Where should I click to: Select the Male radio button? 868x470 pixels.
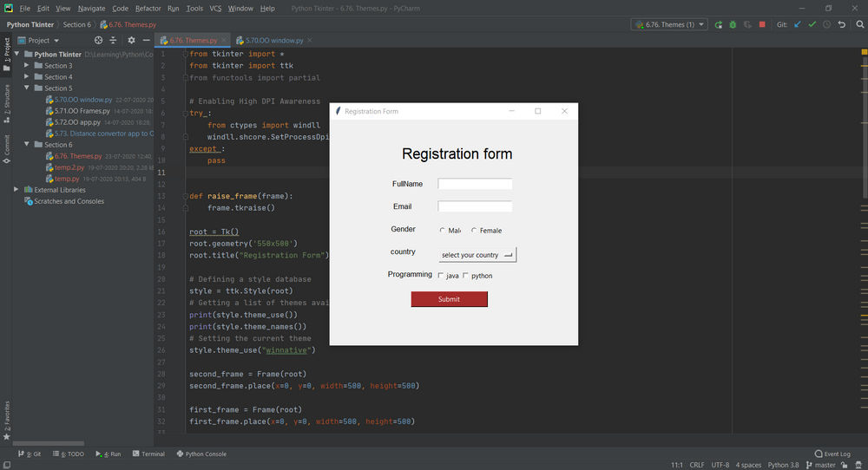pyautogui.click(x=443, y=230)
